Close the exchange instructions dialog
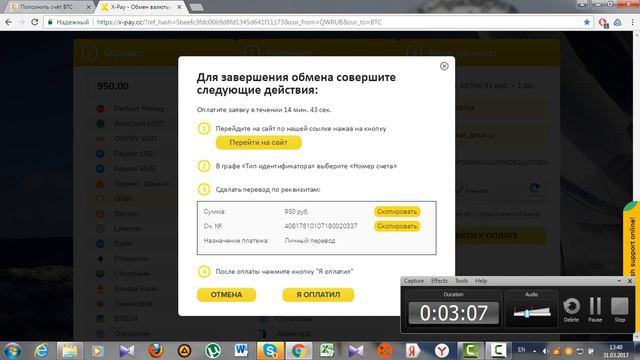This screenshot has width=640, height=360. point(444,66)
